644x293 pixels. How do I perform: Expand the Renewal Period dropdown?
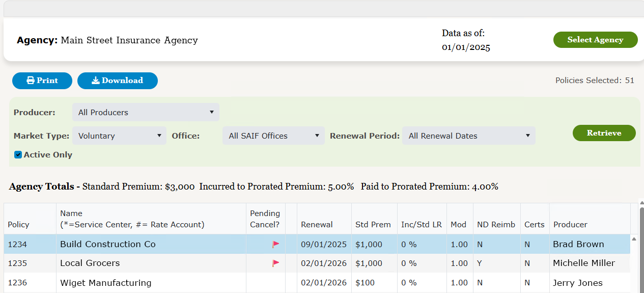point(468,136)
